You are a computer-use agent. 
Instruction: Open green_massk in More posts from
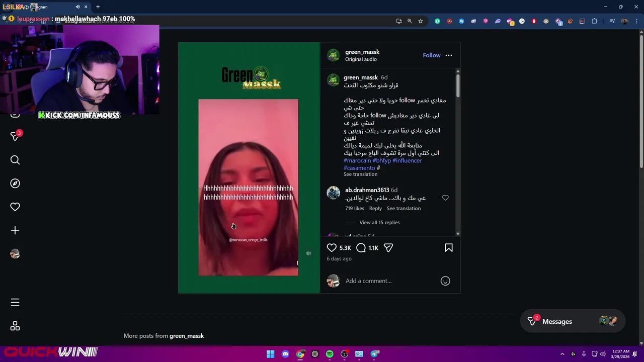[x=187, y=336]
